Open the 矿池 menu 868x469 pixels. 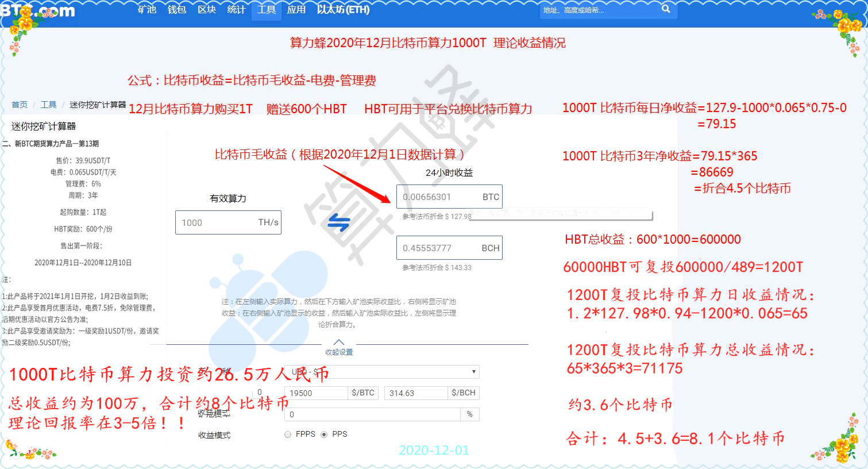(x=147, y=9)
